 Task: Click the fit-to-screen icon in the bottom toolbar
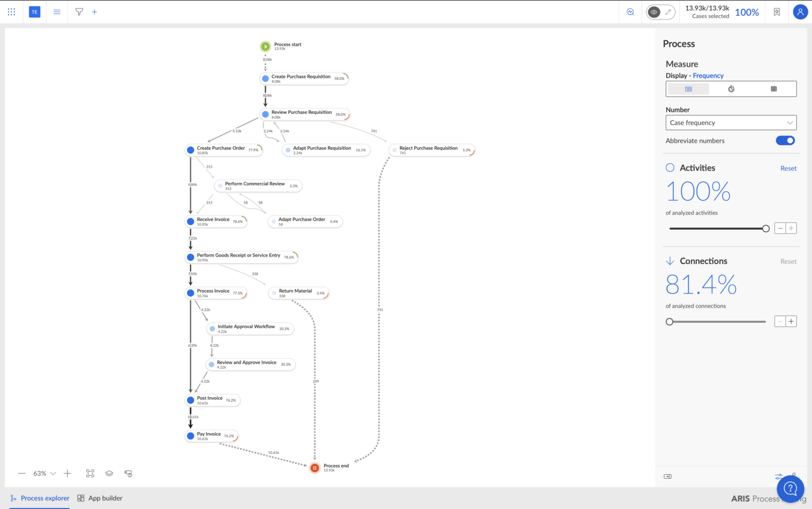[90, 473]
